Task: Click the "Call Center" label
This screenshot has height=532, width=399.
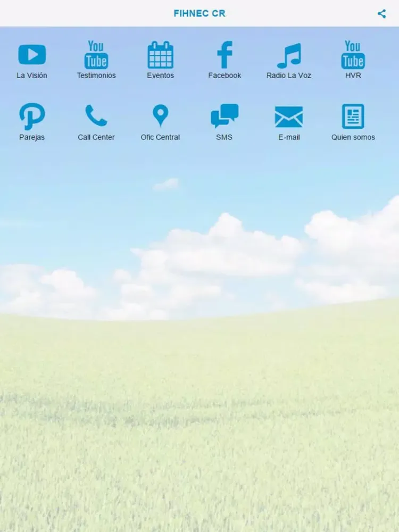Action: point(96,137)
